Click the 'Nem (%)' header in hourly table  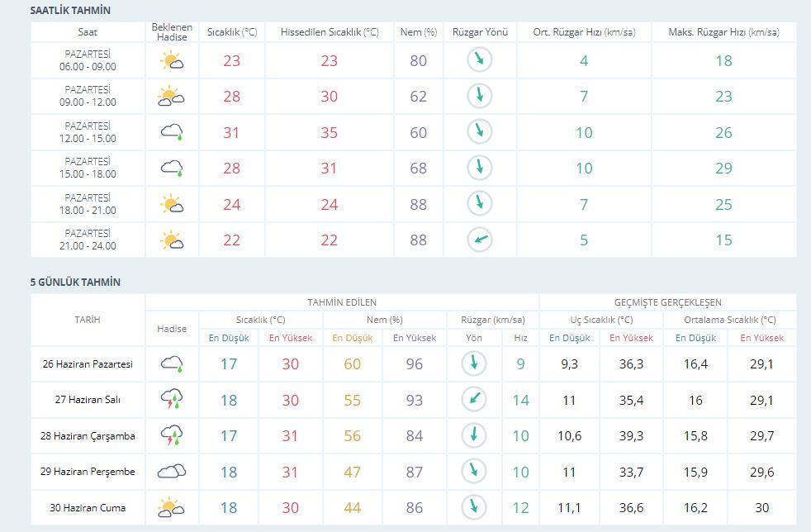418,32
